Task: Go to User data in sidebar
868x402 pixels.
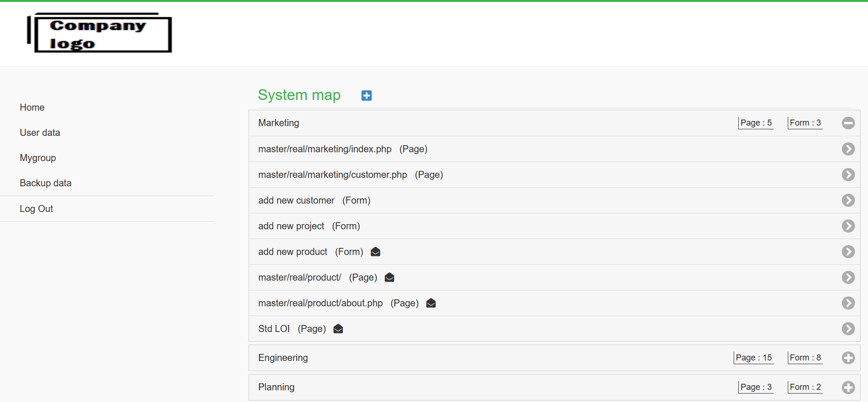Action: (40, 133)
